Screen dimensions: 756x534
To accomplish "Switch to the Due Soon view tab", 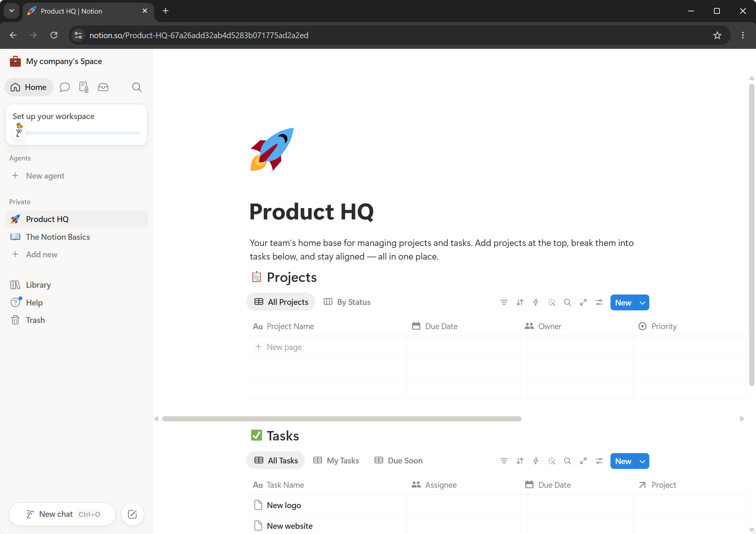I will (x=398, y=461).
